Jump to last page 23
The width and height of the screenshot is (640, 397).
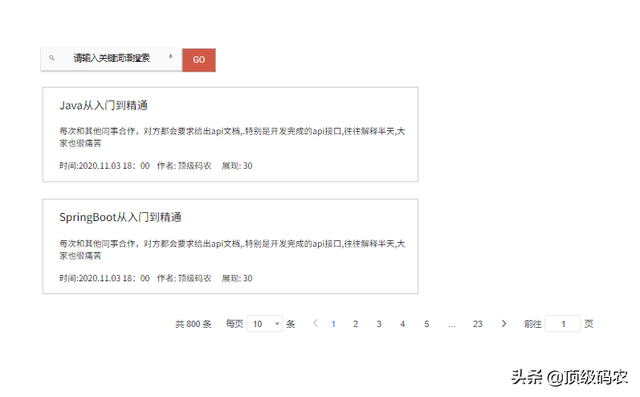click(478, 324)
